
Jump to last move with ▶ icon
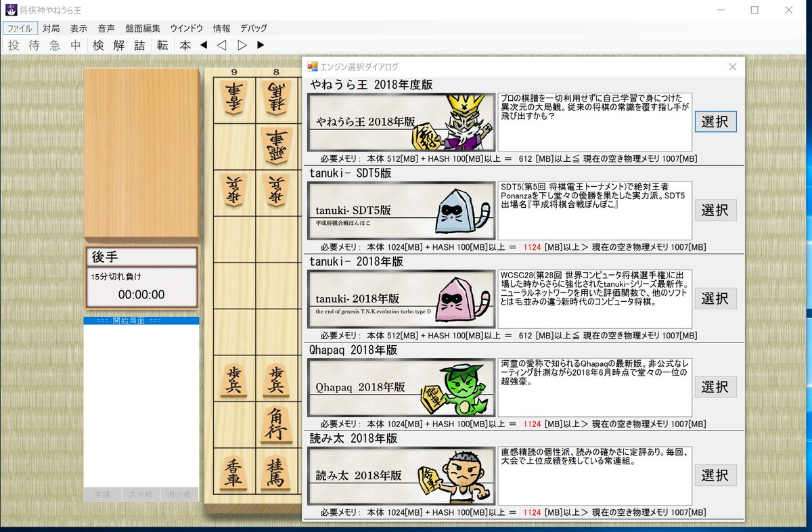click(x=261, y=45)
